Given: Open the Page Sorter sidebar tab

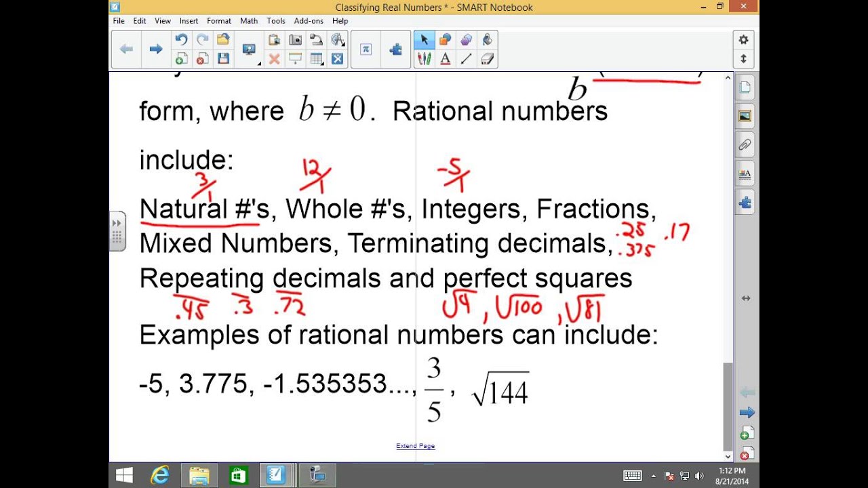Looking at the screenshot, I should pos(745,87).
